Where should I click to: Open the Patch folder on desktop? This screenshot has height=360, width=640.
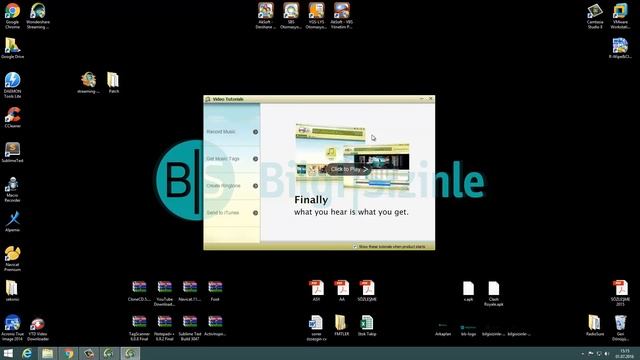113,82
